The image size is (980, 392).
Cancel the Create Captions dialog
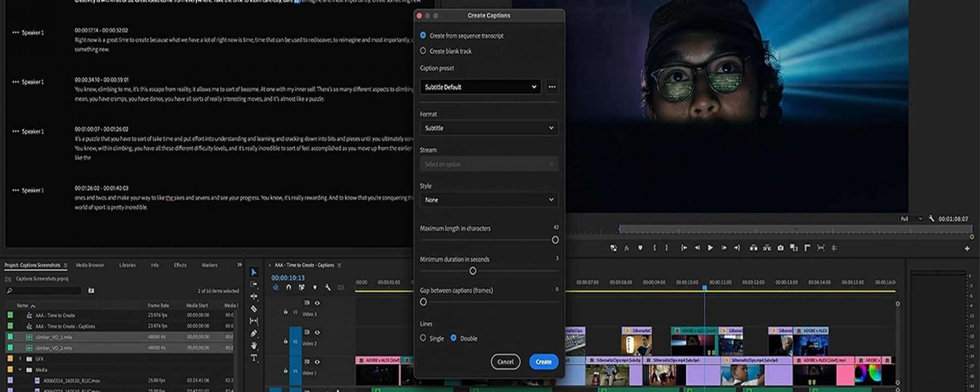(505, 362)
